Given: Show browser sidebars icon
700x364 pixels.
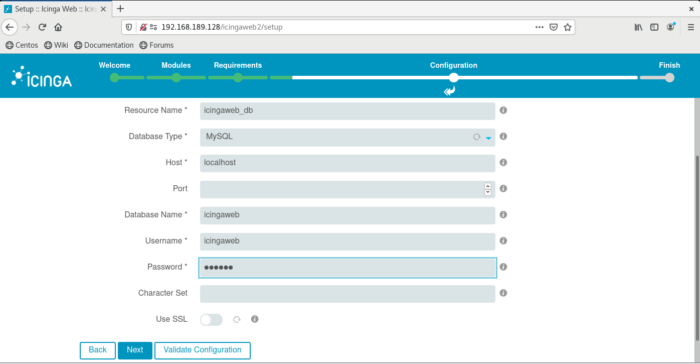Looking at the screenshot, I should click(x=654, y=27).
